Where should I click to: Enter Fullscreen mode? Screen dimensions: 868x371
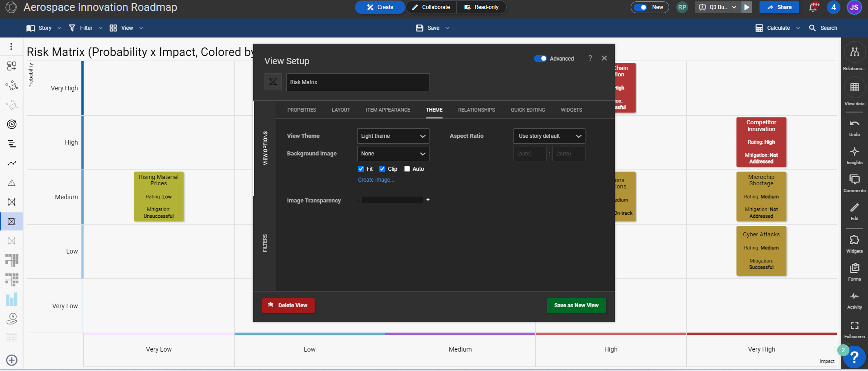click(854, 325)
